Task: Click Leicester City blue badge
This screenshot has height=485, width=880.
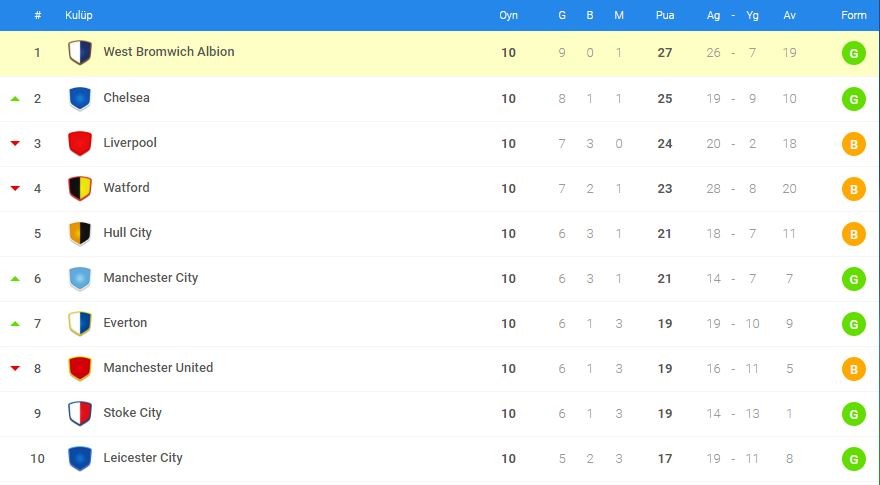Action: pyautogui.click(x=80, y=458)
